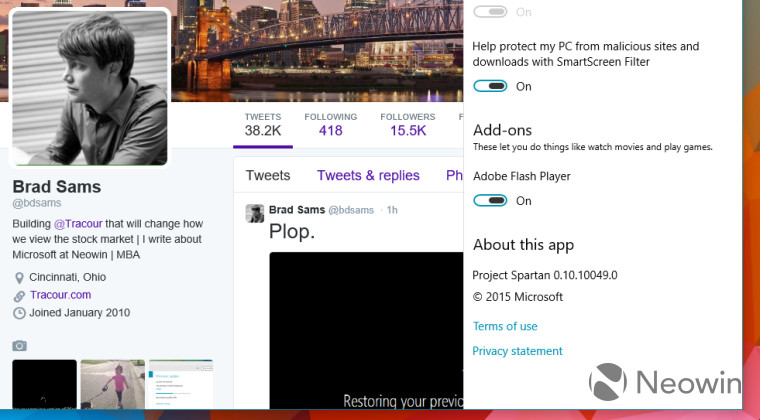The height and width of the screenshot is (420, 760).
Task: View the Following 418 list
Action: click(331, 125)
